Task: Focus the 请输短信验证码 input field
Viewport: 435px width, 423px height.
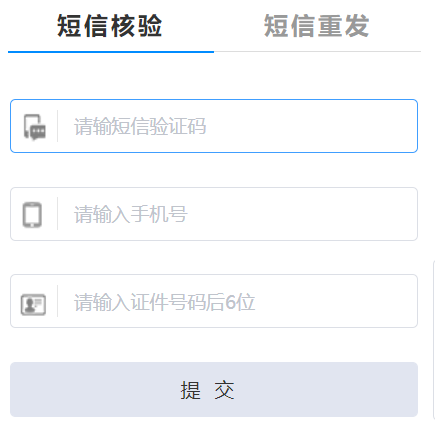Action: point(214,126)
